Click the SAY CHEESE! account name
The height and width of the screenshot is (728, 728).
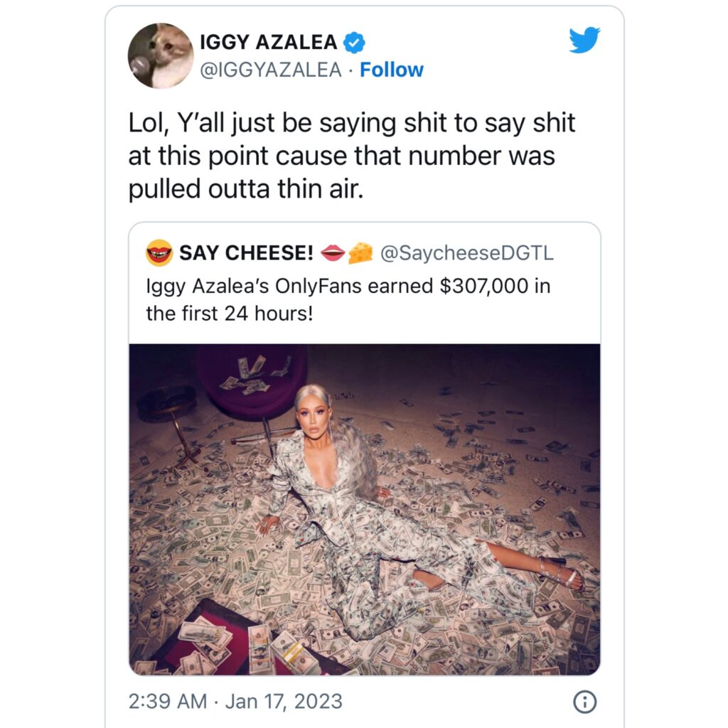[246, 253]
